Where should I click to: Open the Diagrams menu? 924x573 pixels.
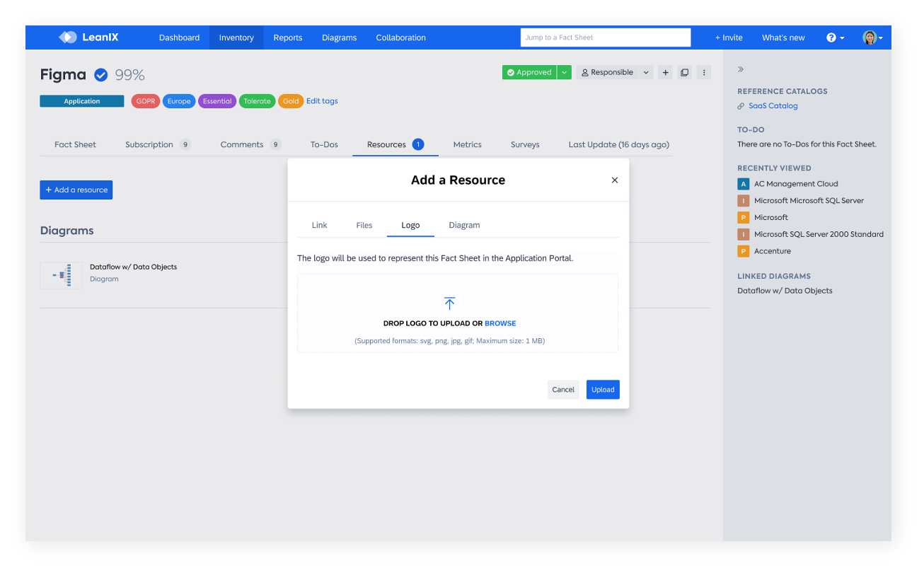click(x=339, y=37)
